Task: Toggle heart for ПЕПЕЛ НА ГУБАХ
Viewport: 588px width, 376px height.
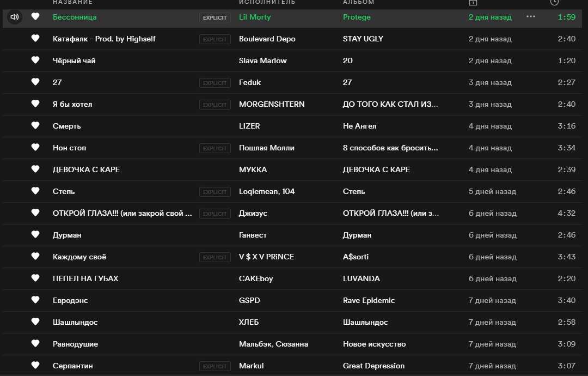Action: (x=35, y=278)
